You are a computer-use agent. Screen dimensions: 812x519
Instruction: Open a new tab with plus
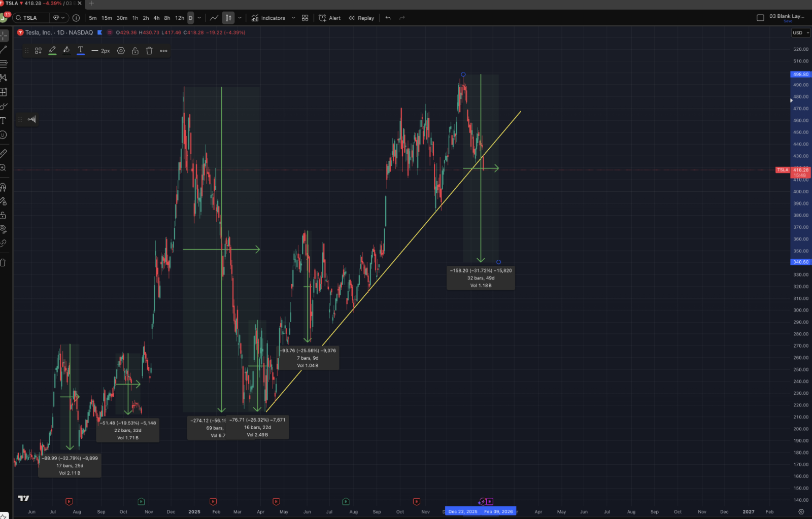[91, 3]
